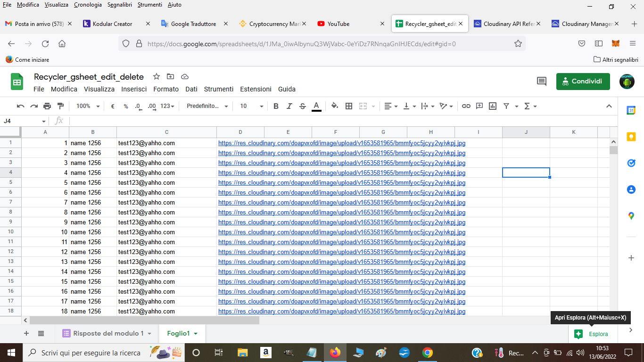Open the Predefinito font dropdown
Viewport: 644px width, 362px height.
point(207,106)
